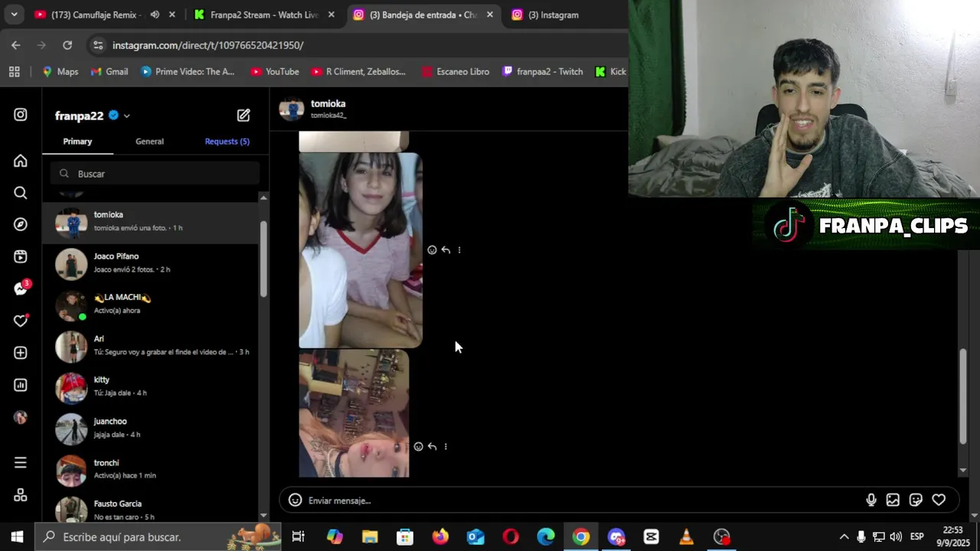Image resolution: width=980 pixels, height=551 pixels.
Task: Open emoji picker in message box
Action: coord(295,500)
